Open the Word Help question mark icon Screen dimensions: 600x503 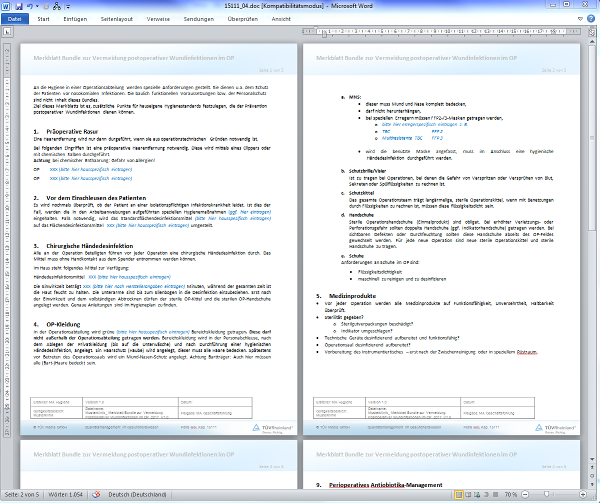tap(592, 19)
